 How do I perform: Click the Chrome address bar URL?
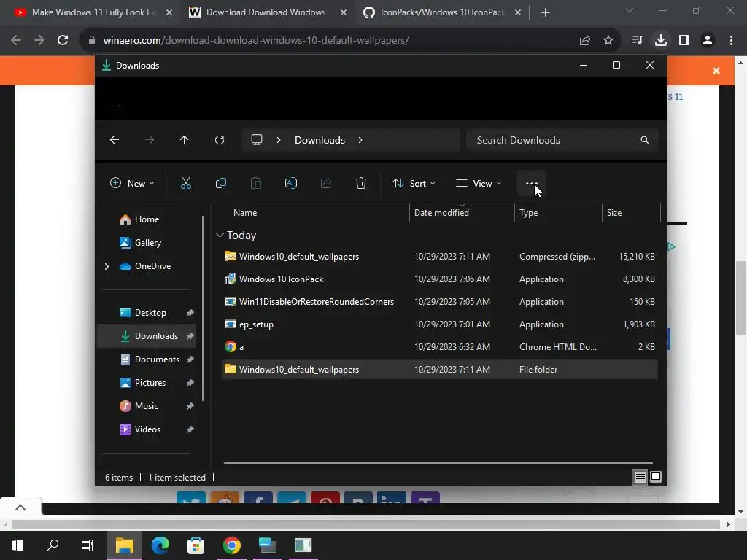[256, 41]
